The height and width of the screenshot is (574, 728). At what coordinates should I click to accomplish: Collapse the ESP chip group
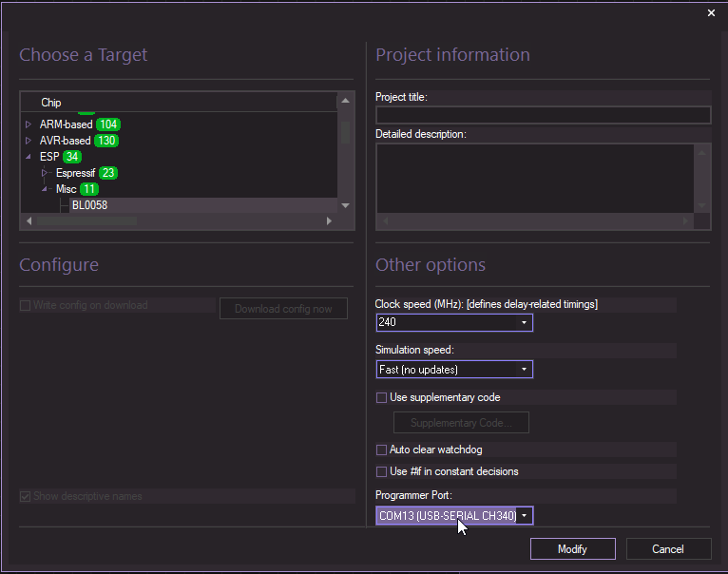[x=29, y=157]
